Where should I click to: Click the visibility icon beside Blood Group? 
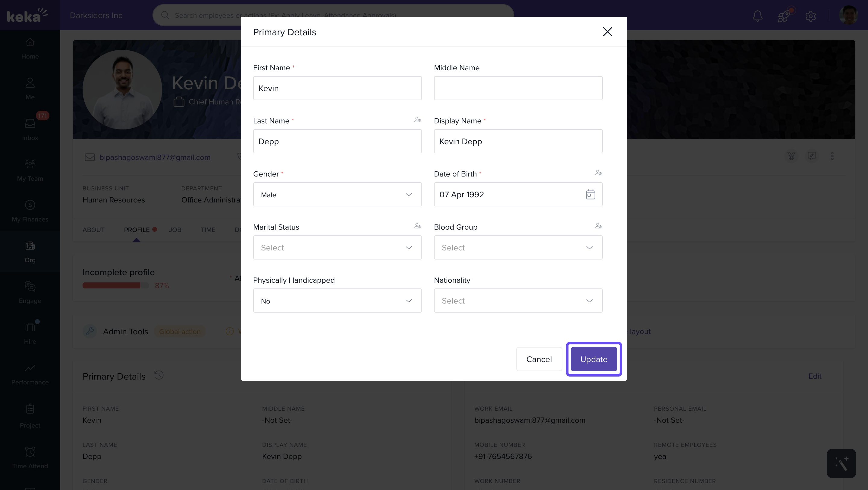599,226
